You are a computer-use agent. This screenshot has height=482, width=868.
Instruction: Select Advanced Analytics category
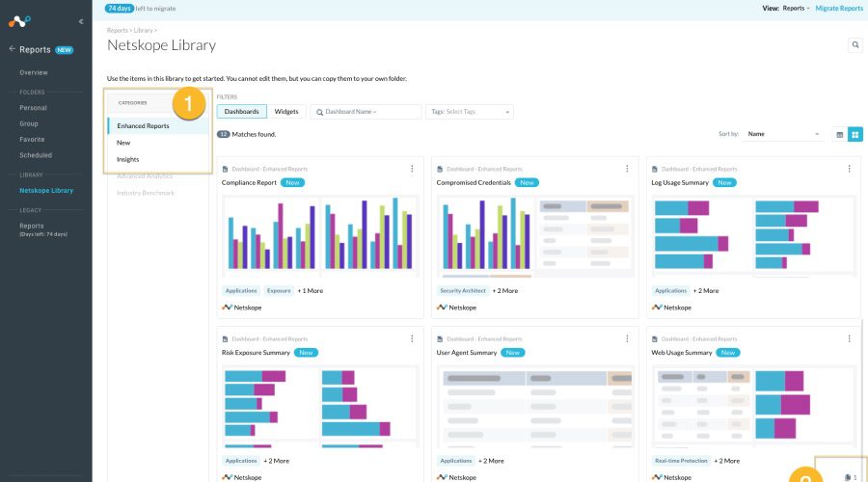pos(145,176)
